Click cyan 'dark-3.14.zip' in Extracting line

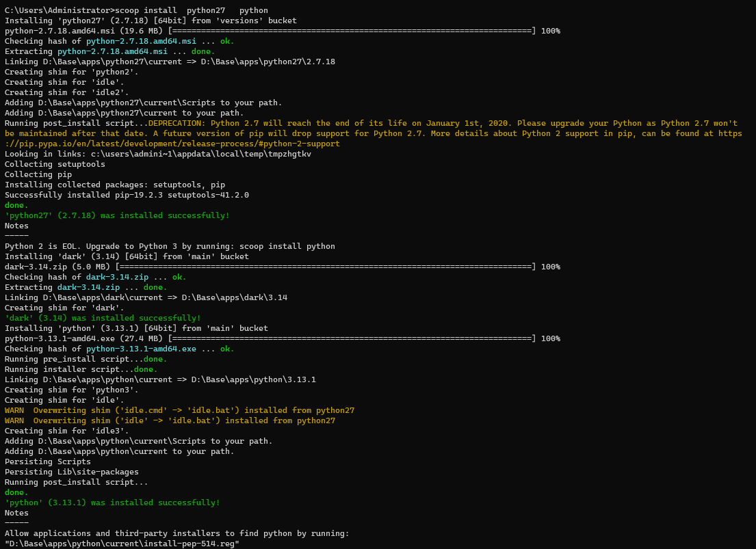pos(89,287)
